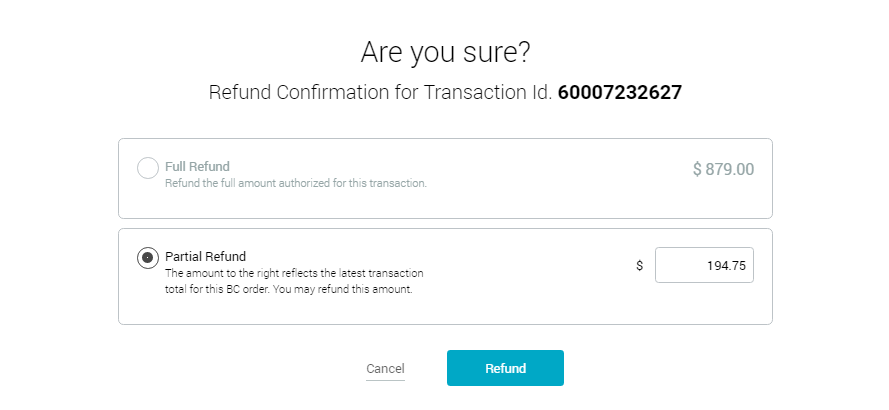Click the "Full Refund" option label
The height and width of the screenshot is (410, 889).
197,166
